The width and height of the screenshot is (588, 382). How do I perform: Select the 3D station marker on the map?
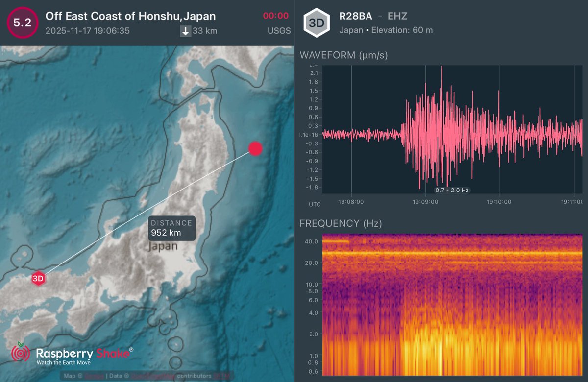(39, 279)
